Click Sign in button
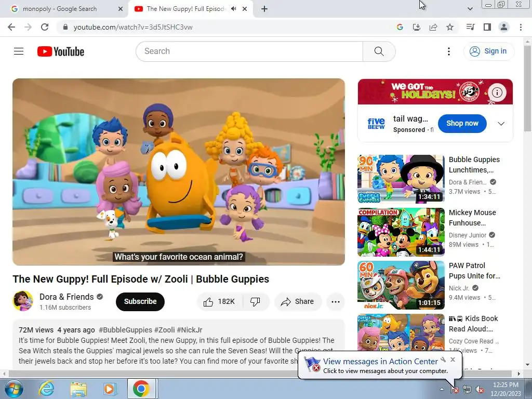532x399 pixels. [489, 51]
